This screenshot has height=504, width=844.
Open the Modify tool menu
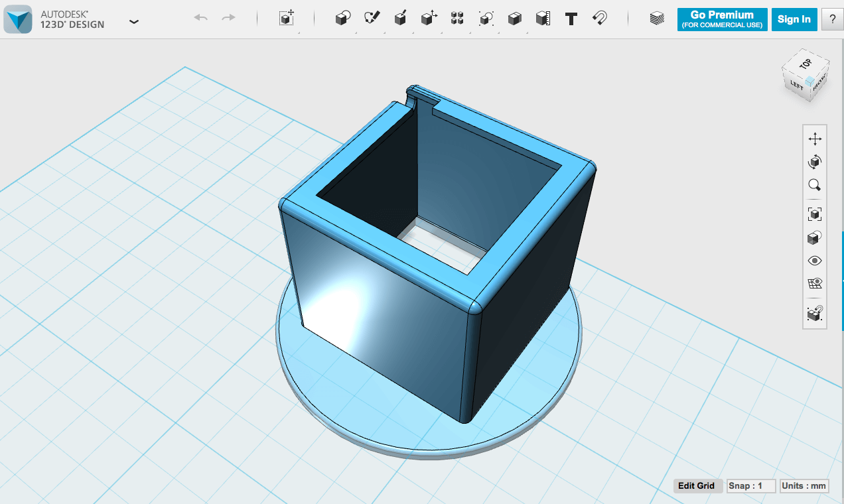(429, 18)
